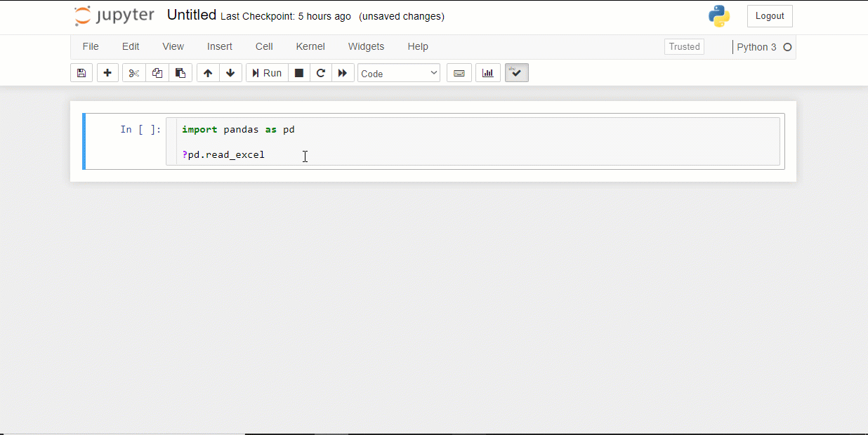Run the current cell

tap(267, 73)
